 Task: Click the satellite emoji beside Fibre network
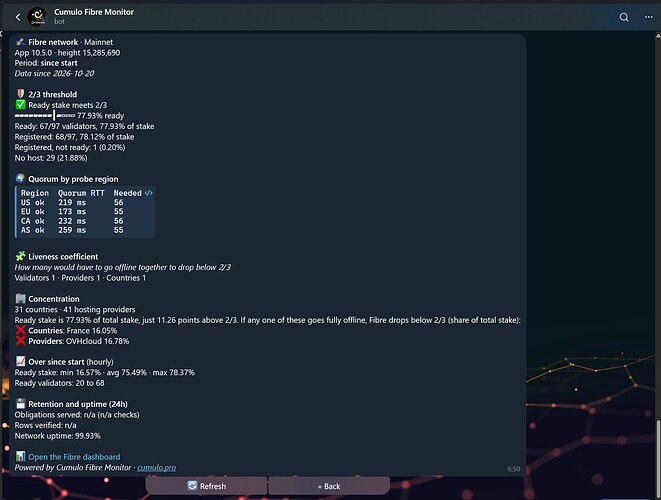point(20,42)
